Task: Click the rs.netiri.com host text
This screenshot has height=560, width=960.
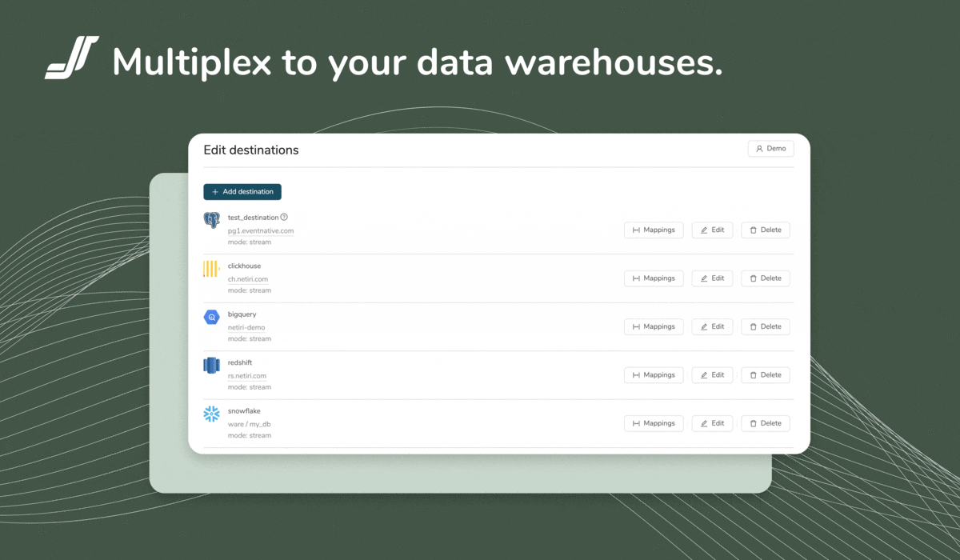Action: [x=247, y=375]
